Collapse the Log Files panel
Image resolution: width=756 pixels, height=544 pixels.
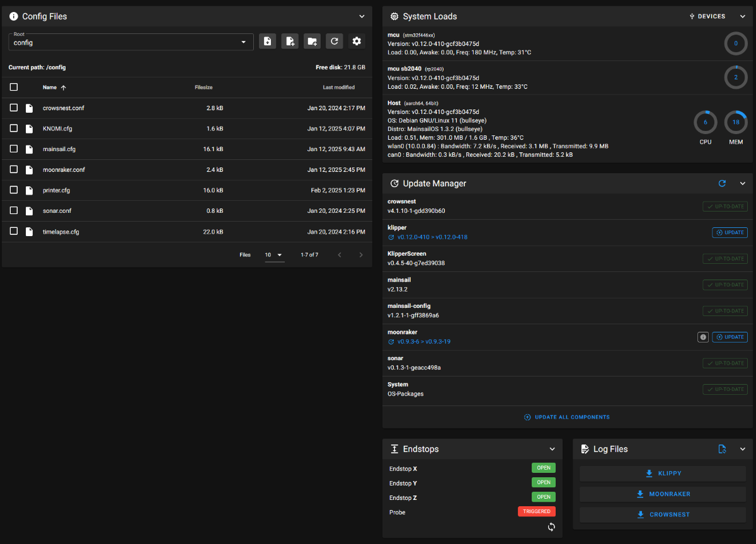[x=742, y=449]
